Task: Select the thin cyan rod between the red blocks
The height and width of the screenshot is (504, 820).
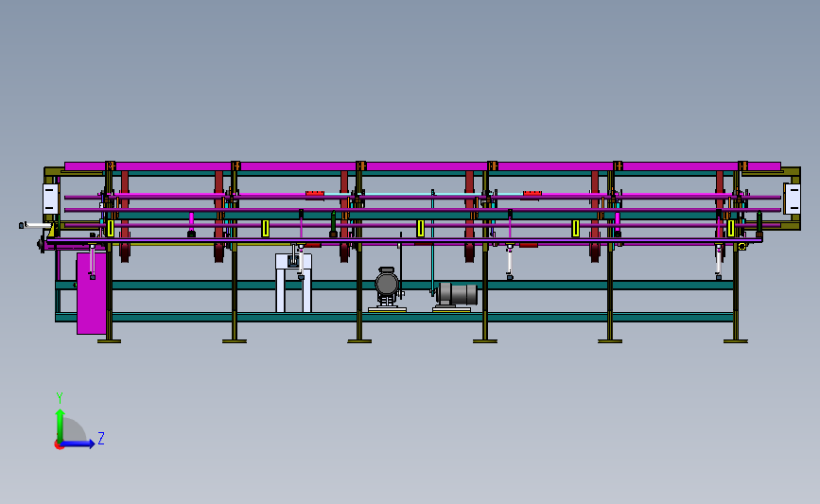Action: coord(424,194)
